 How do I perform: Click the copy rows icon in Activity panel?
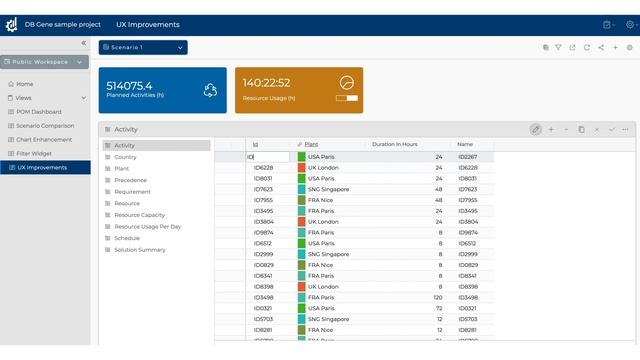581,129
